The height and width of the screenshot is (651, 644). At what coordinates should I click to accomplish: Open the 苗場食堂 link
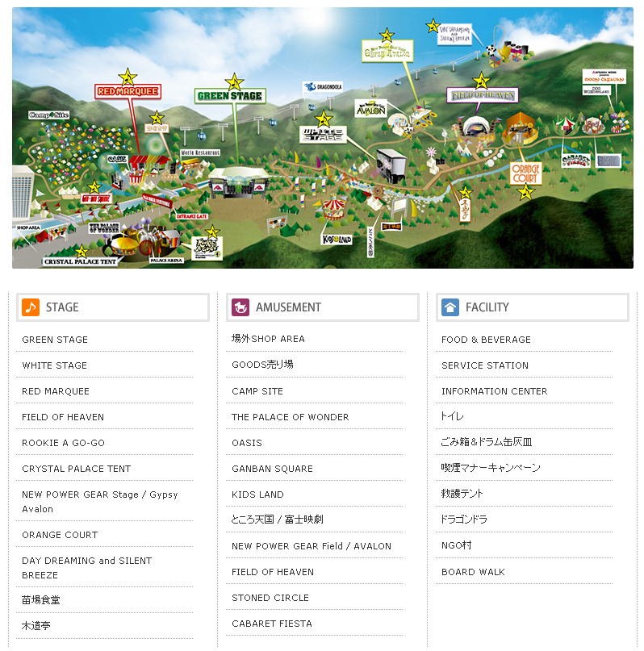(x=40, y=599)
